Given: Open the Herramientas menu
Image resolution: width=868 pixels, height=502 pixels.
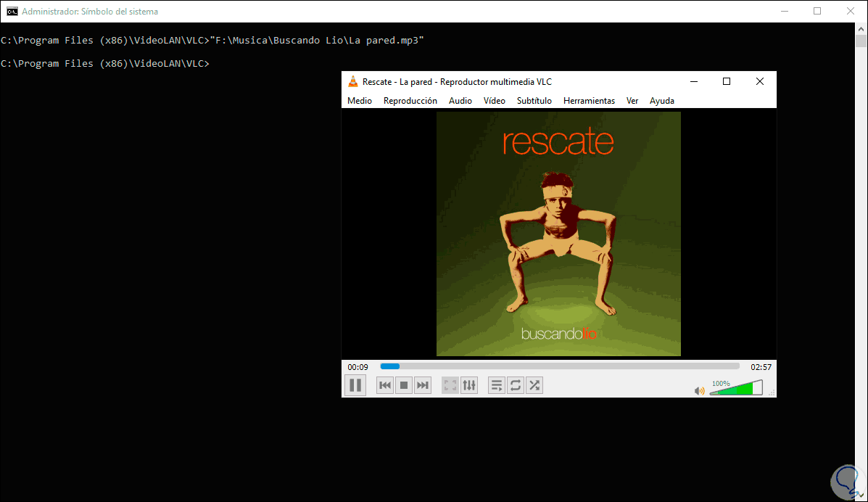Looking at the screenshot, I should 589,100.
